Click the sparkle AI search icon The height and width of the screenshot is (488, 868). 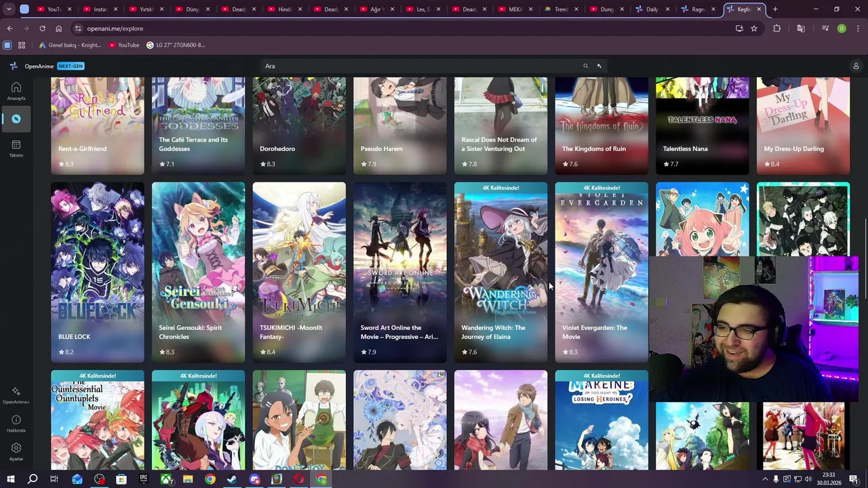[599, 66]
